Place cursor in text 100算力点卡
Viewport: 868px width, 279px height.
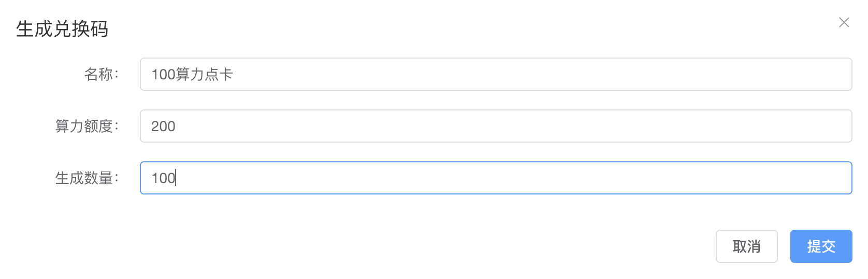click(192, 74)
